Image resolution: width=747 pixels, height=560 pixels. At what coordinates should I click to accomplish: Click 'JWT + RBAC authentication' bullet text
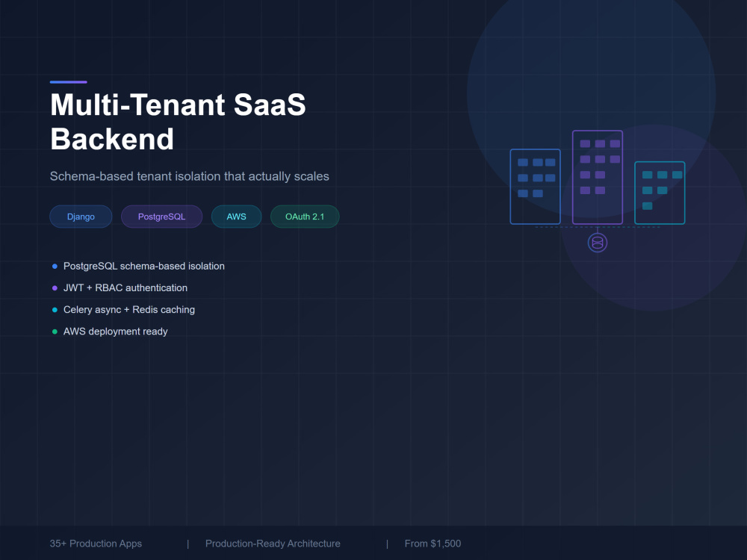tap(125, 288)
